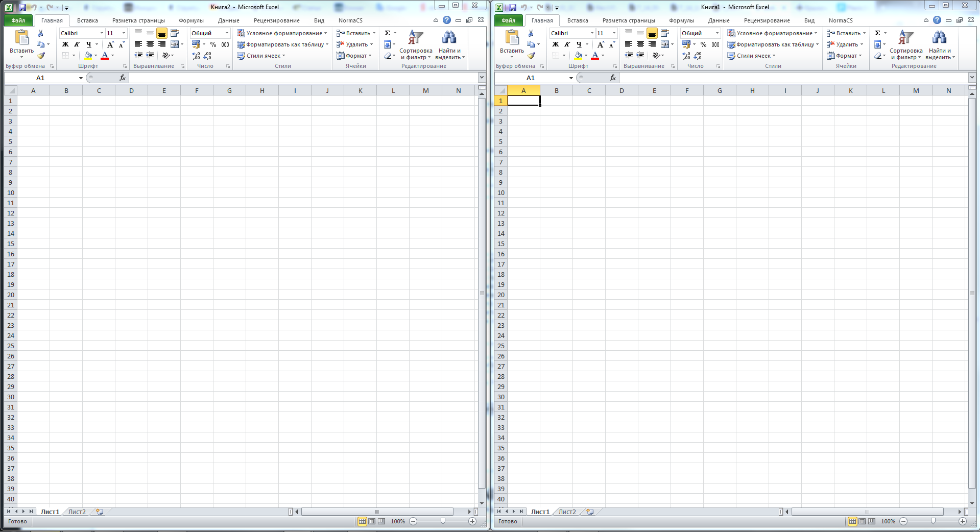Open fill color picker in Книга2
This screenshot has height=532, width=980.
tap(95, 56)
